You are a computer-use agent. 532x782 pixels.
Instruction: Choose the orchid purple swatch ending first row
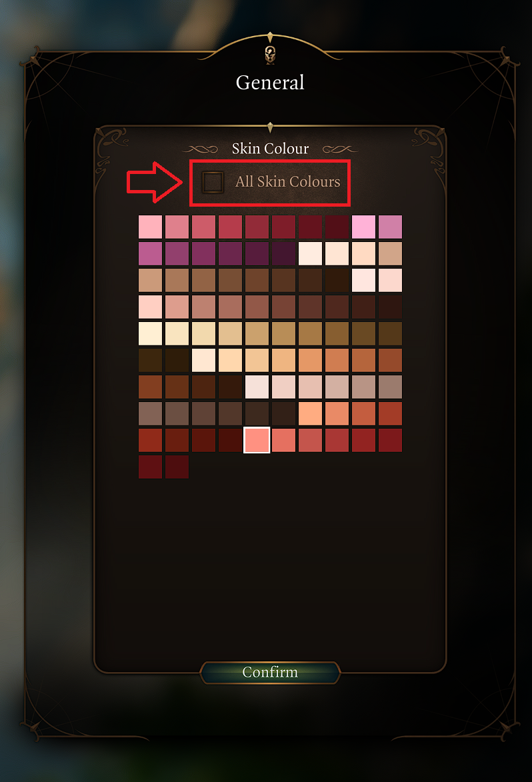pos(391,227)
